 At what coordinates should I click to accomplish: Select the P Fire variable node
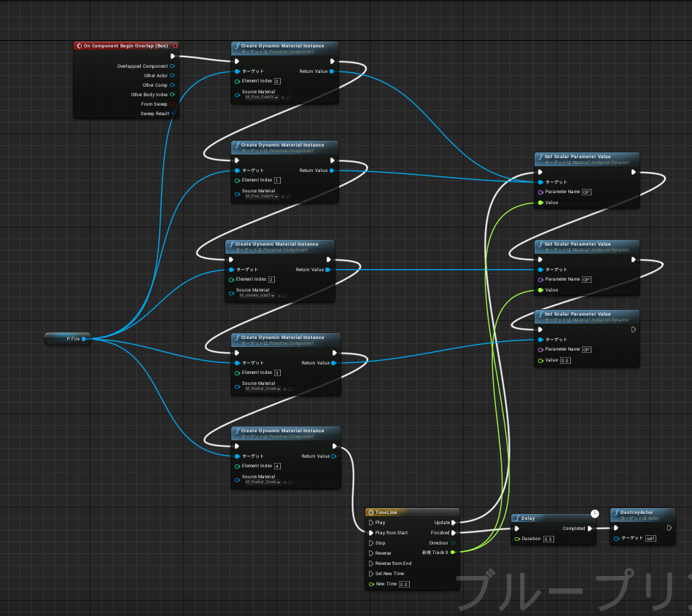pyautogui.click(x=68, y=339)
